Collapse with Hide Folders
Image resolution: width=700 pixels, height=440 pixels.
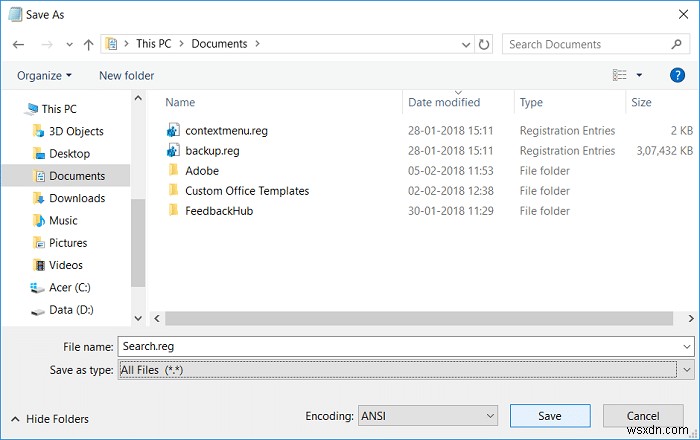[50, 419]
